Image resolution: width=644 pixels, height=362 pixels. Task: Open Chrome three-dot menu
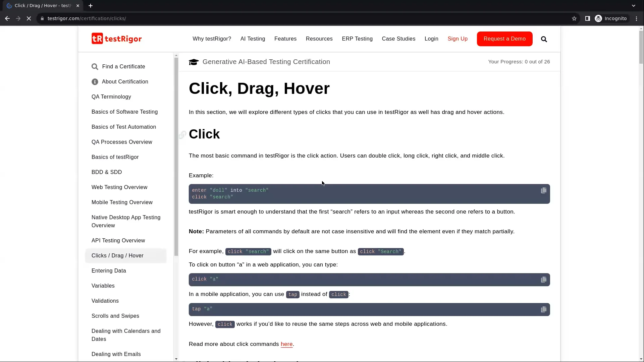(x=637, y=18)
